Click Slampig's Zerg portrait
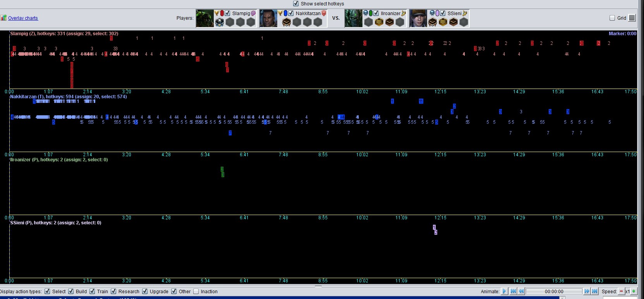 [x=204, y=18]
